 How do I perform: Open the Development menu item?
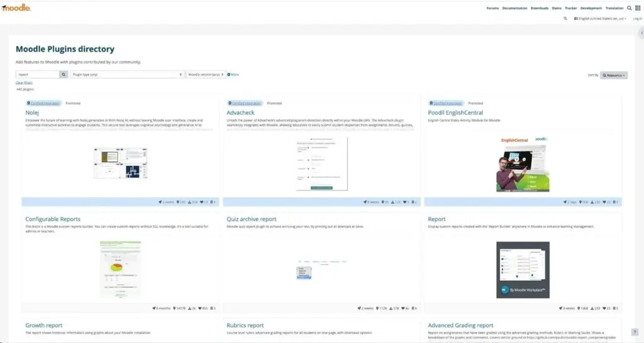click(x=591, y=8)
